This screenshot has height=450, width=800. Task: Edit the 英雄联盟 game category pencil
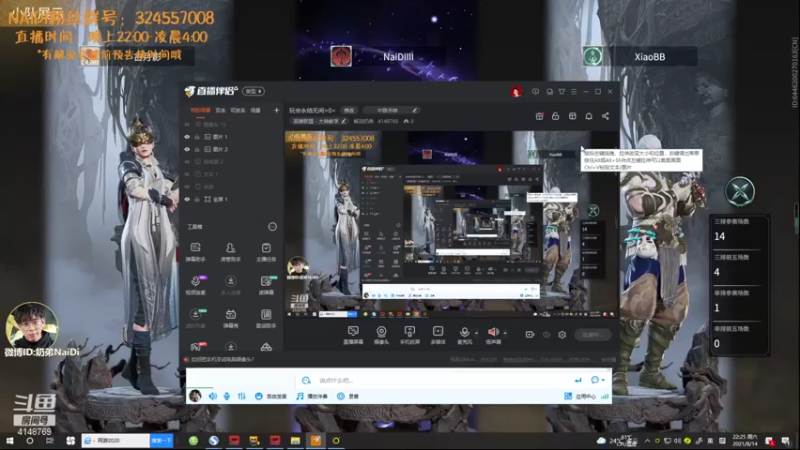click(344, 121)
